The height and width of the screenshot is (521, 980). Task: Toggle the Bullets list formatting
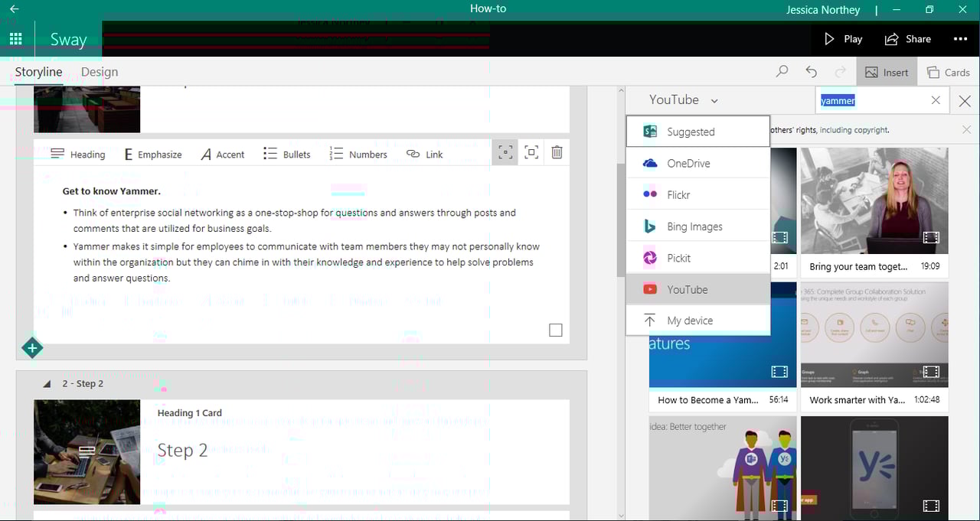pyautogui.click(x=286, y=154)
